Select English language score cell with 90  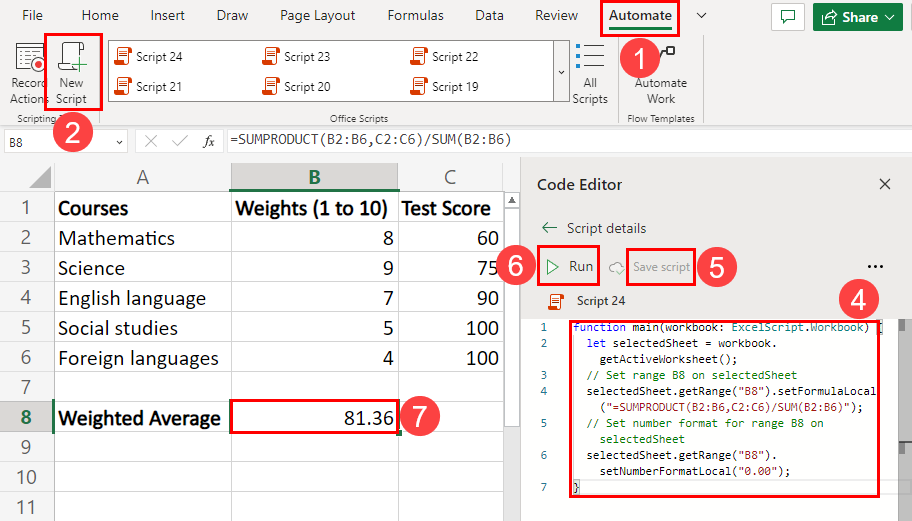pyautogui.click(x=451, y=298)
